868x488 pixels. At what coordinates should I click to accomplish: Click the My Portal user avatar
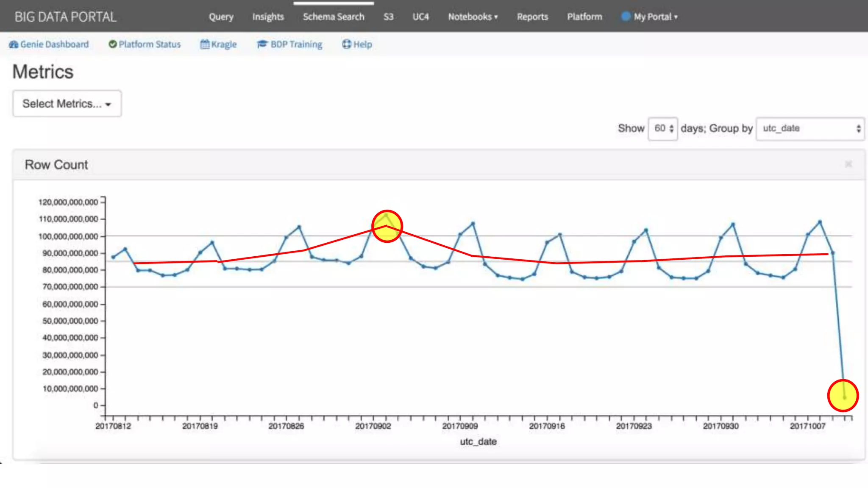(626, 17)
